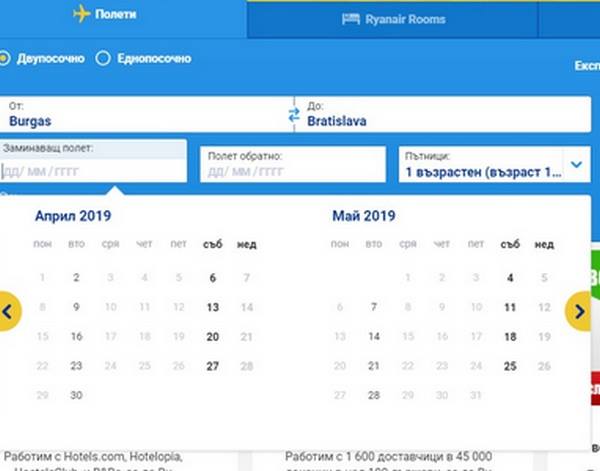Pick May 25 in calendar
Viewport: 600px width, 471px height.
pyautogui.click(x=510, y=366)
